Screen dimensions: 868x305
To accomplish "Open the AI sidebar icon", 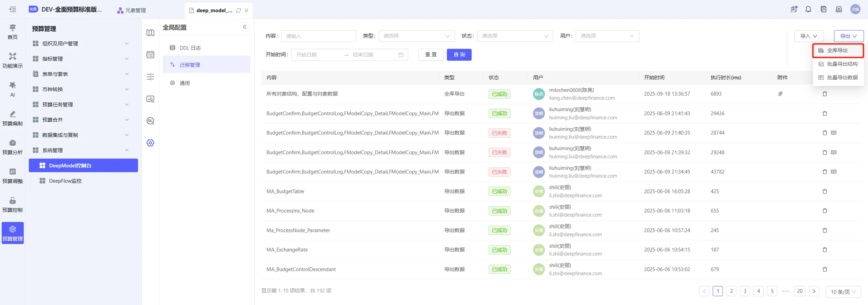I will pos(13,89).
